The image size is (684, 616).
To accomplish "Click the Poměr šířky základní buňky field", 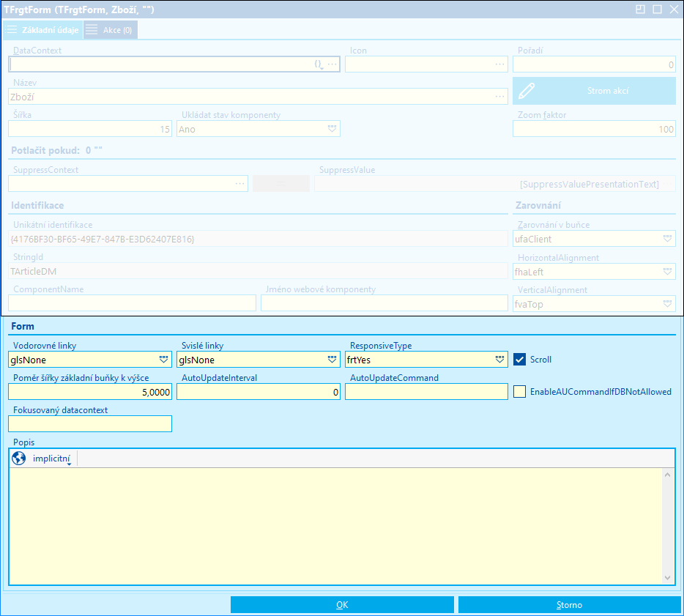I will (x=90, y=392).
